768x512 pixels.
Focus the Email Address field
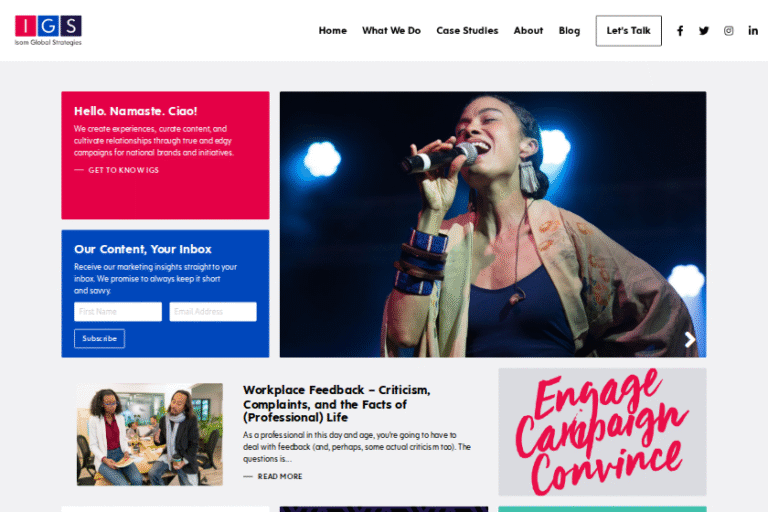pyautogui.click(x=213, y=312)
